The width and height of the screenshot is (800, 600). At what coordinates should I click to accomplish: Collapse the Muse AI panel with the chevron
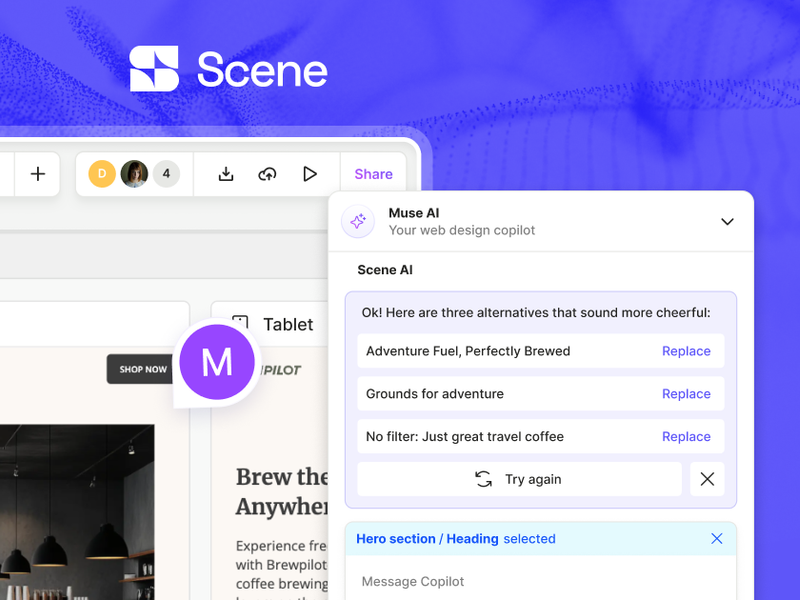click(727, 222)
